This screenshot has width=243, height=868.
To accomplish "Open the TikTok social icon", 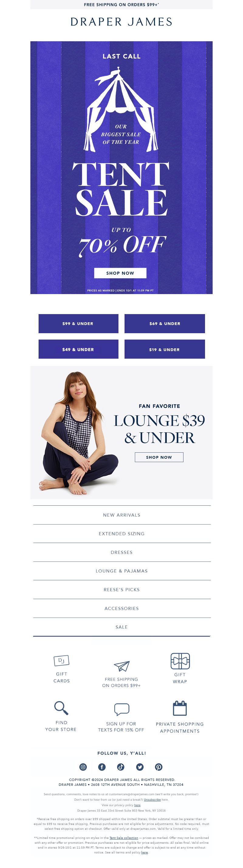I will [121, 767].
